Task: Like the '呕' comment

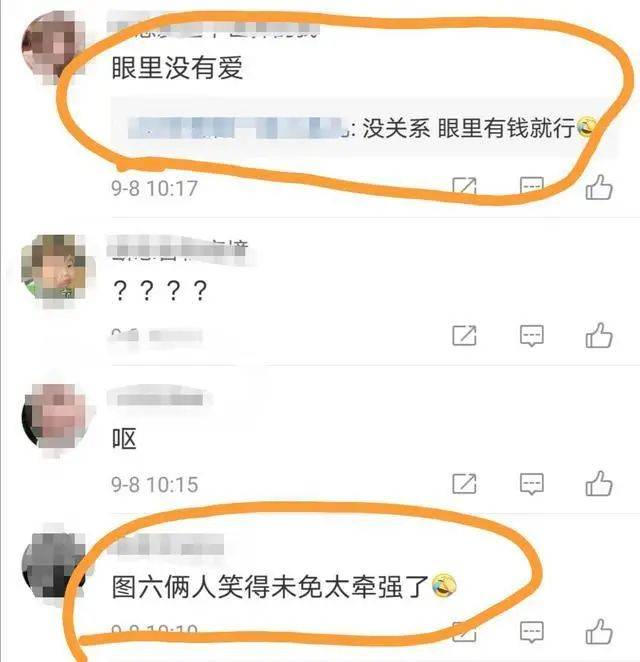Action: click(599, 483)
